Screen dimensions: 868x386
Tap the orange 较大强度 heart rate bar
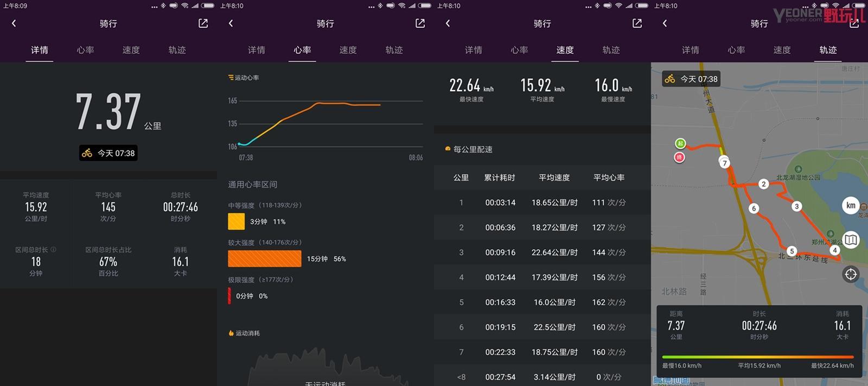point(265,259)
